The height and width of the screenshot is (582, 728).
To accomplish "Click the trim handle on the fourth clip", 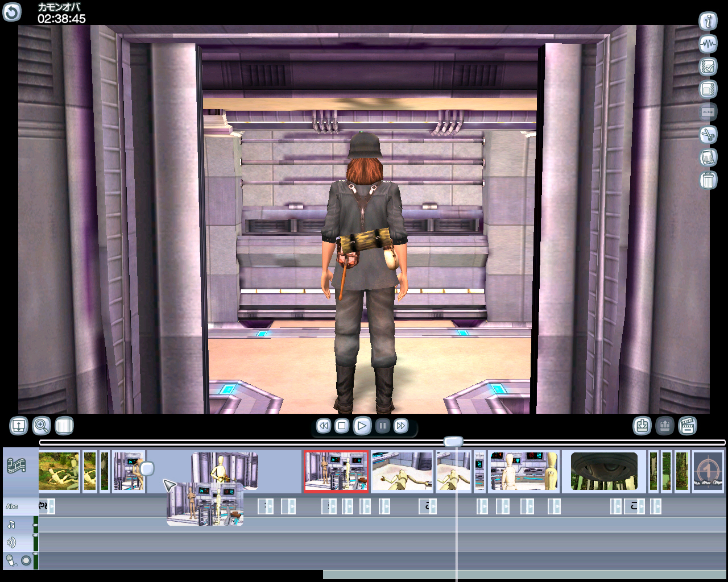I will (147, 469).
